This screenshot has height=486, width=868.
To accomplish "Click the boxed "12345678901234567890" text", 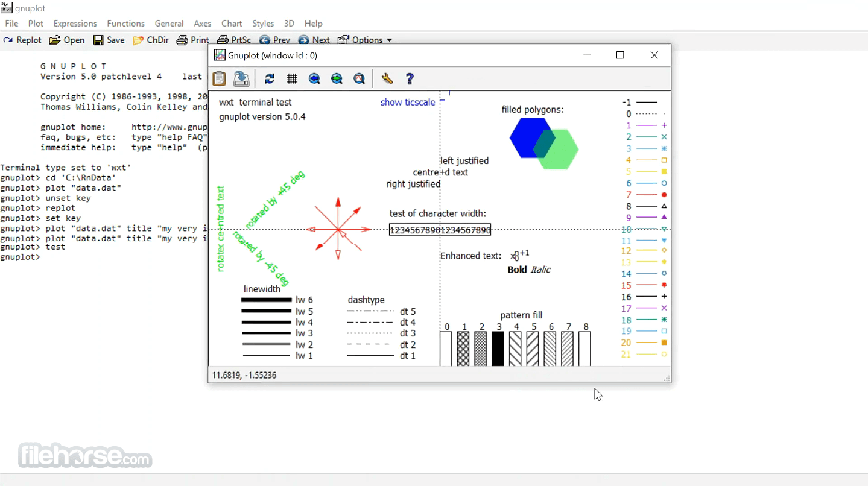I will 440,230.
